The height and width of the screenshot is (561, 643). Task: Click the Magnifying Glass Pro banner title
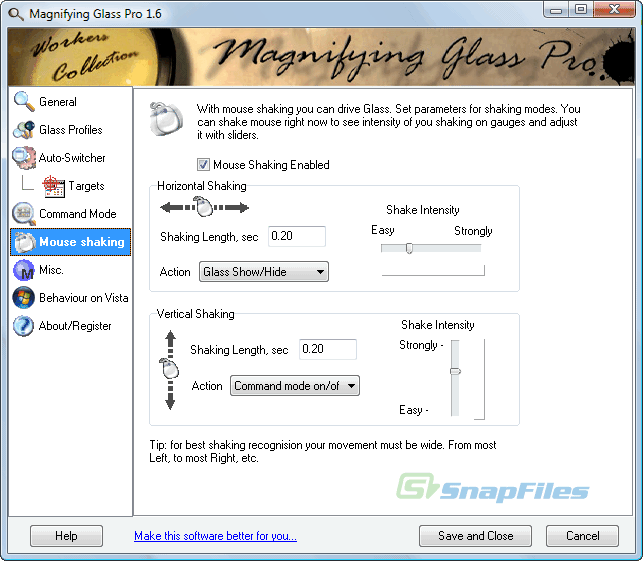click(406, 57)
